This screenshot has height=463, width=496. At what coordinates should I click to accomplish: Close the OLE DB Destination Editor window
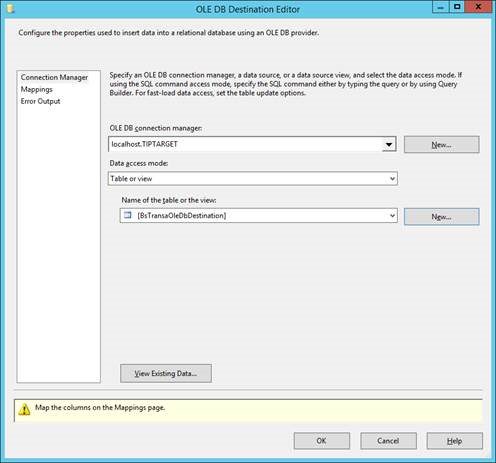(478, 7)
